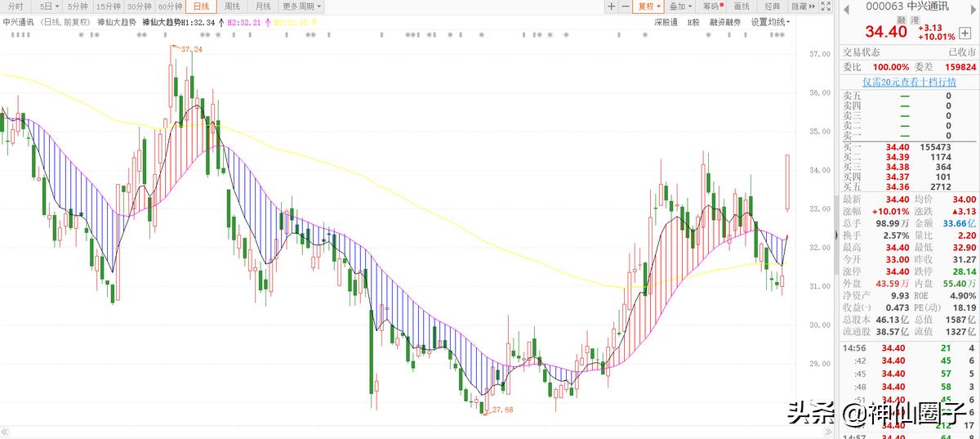980x439 pixels.
Task: Switch to 周线 weekly tab
Action: click(232, 7)
